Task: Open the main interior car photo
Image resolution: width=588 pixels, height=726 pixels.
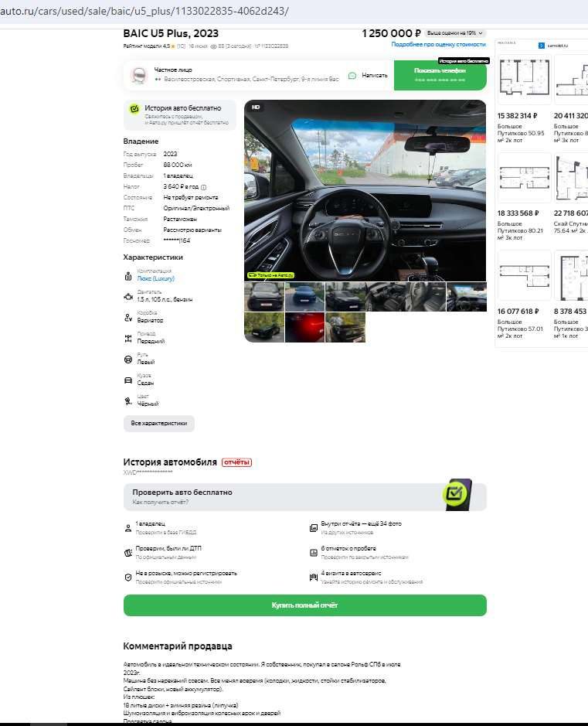Action: click(x=365, y=190)
